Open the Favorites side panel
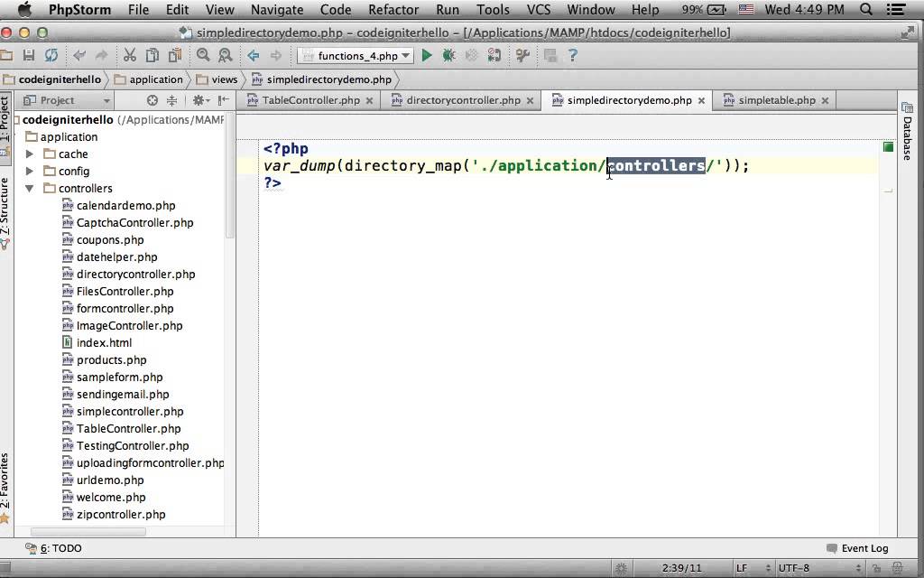The width and height of the screenshot is (924, 578). (x=5, y=487)
